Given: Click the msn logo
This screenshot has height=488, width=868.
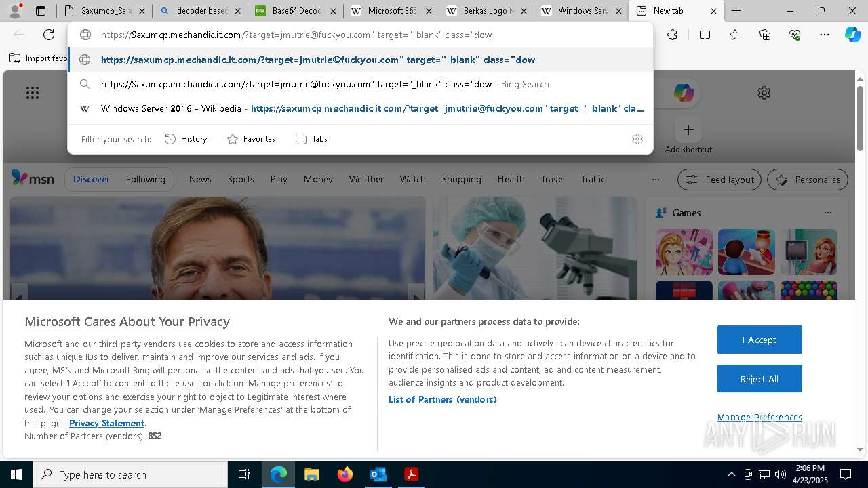Looking at the screenshot, I should click(33, 178).
